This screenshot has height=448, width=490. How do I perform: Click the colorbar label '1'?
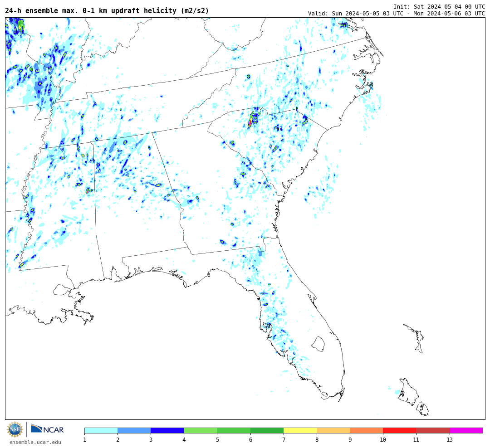[85, 440]
